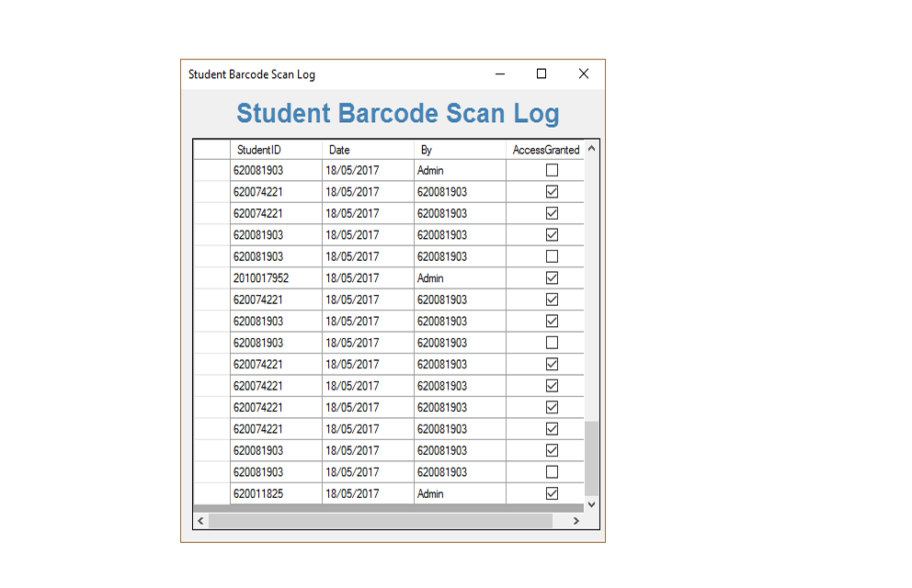Viewport: 912px width, 588px height.
Task: Select the whole 620011825 row via its row header
Action: tap(211, 494)
